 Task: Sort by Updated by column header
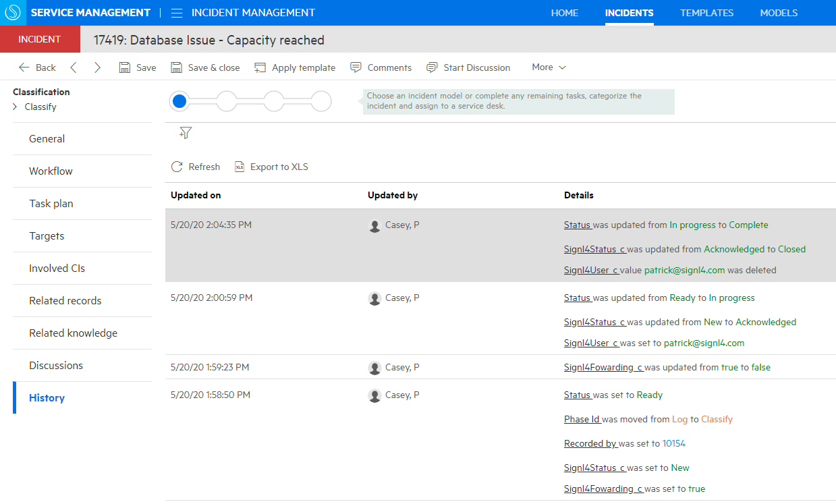[393, 195]
